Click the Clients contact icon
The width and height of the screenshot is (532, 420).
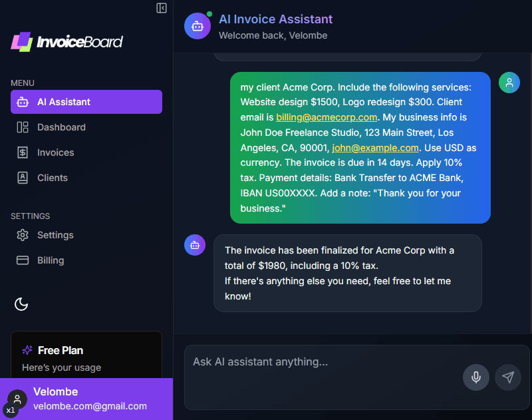pyautogui.click(x=23, y=178)
